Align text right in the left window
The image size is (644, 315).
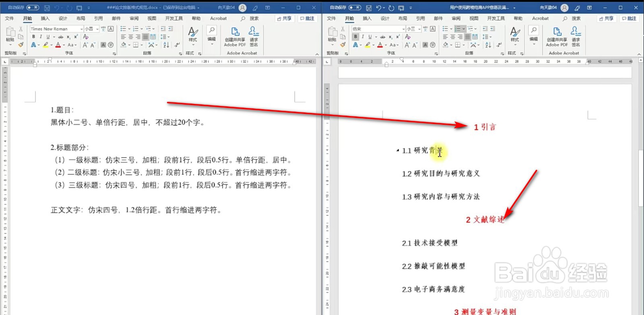[138, 37]
